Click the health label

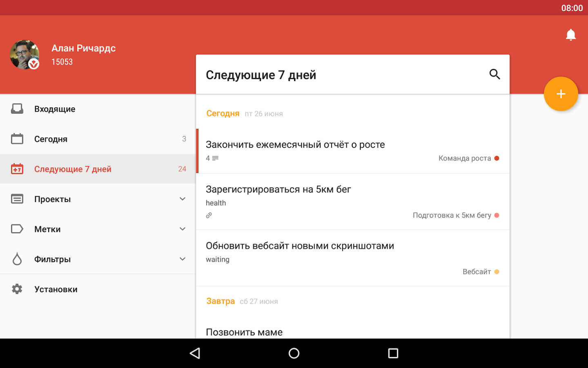216,203
